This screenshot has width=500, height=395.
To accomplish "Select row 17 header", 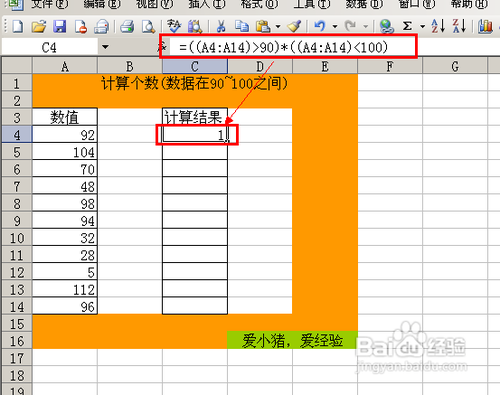I will pyautogui.click(x=17, y=358).
